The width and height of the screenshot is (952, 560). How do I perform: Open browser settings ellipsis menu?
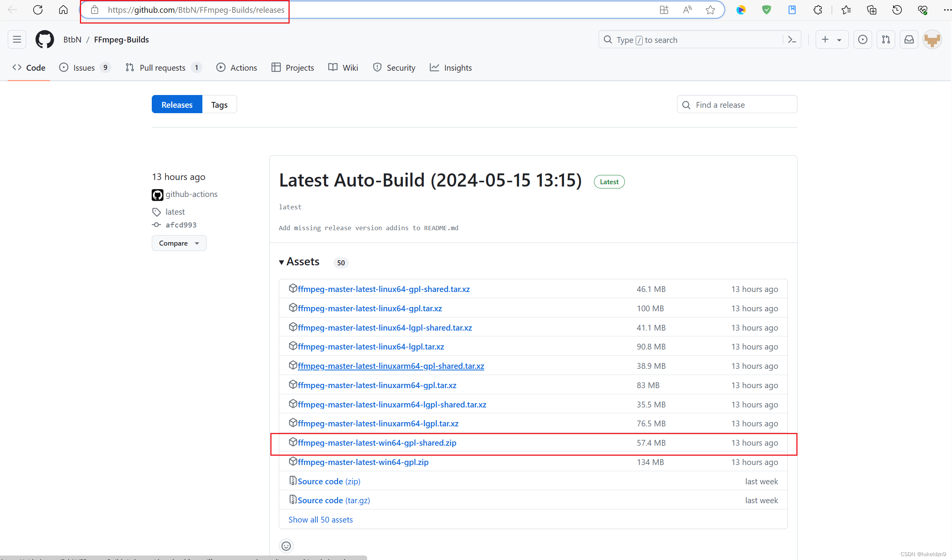tap(947, 10)
